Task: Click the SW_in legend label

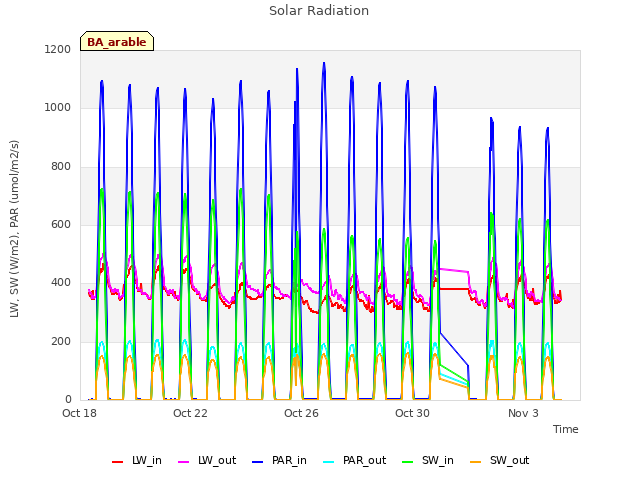Action: pos(438,461)
